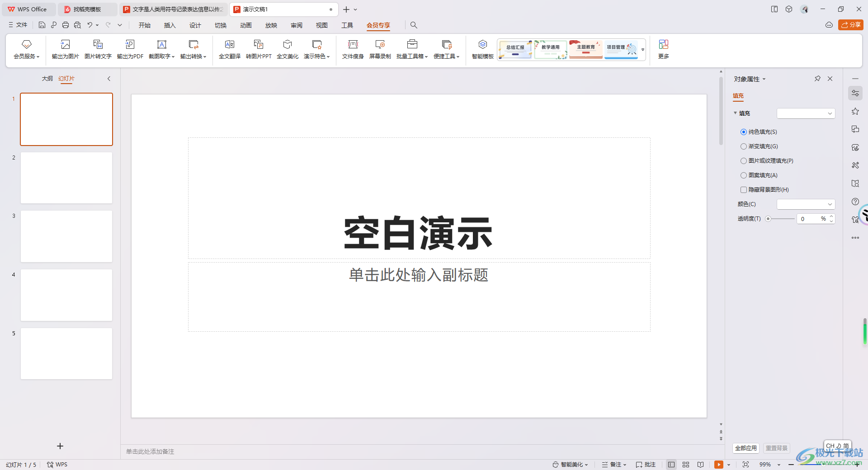
Task: Open the 文件 menu
Action: coord(18,25)
